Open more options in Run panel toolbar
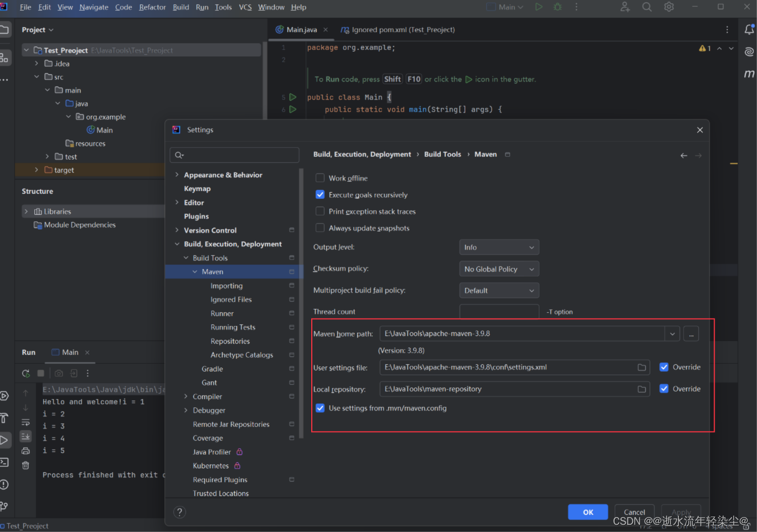The image size is (757, 532). tap(87, 373)
